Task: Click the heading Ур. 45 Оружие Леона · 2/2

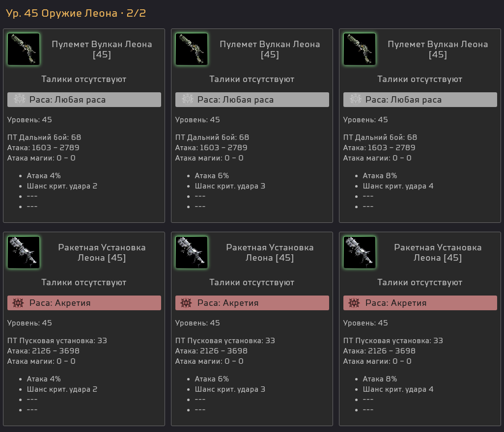Action: (76, 13)
